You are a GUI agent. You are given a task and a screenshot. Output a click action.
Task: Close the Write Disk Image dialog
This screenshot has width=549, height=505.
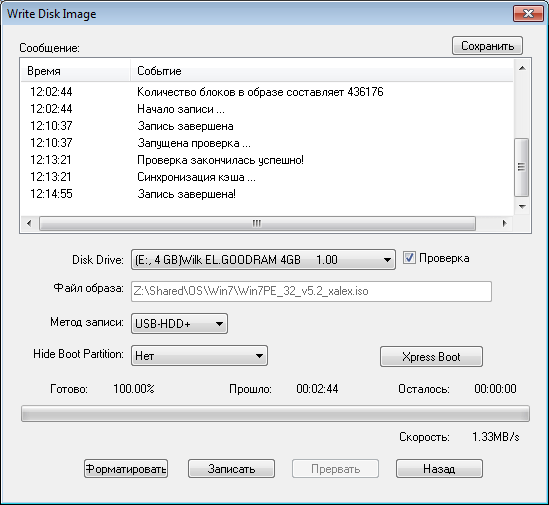coord(528,14)
